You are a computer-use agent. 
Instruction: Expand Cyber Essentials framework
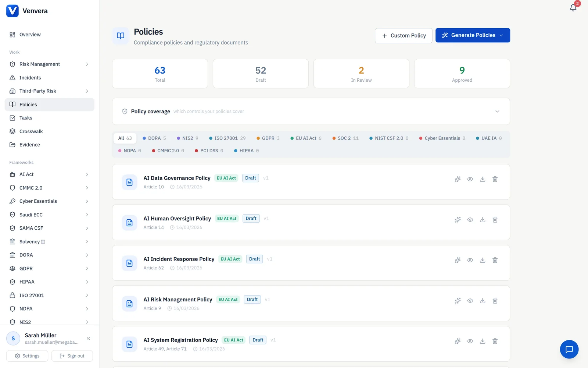pyautogui.click(x=87, y=201)
